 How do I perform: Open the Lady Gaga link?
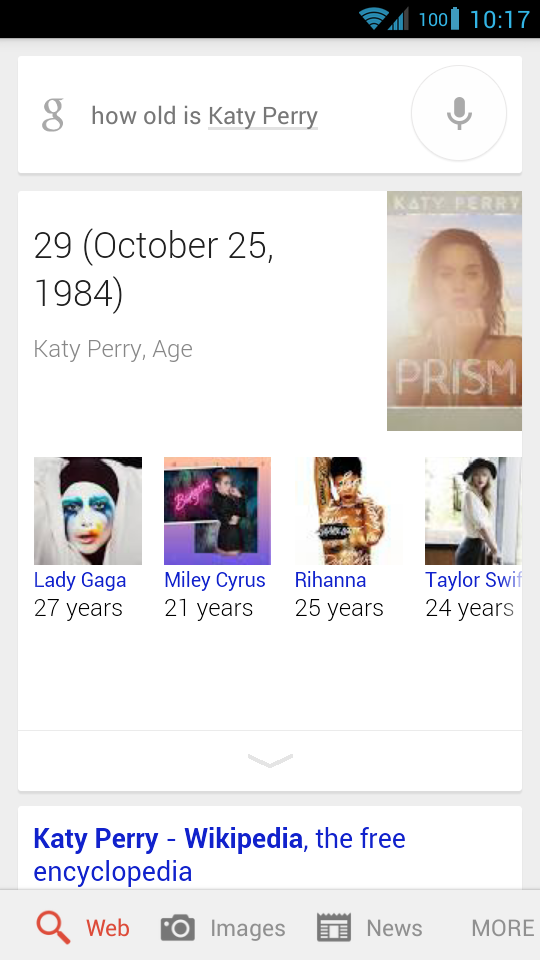pyautogui.click(x=80, y=580)
